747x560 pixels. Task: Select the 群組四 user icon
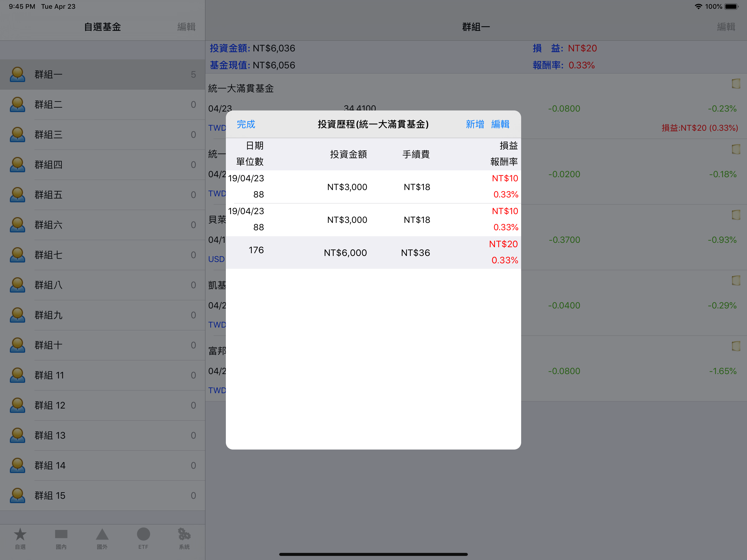[x=17, y=165]
